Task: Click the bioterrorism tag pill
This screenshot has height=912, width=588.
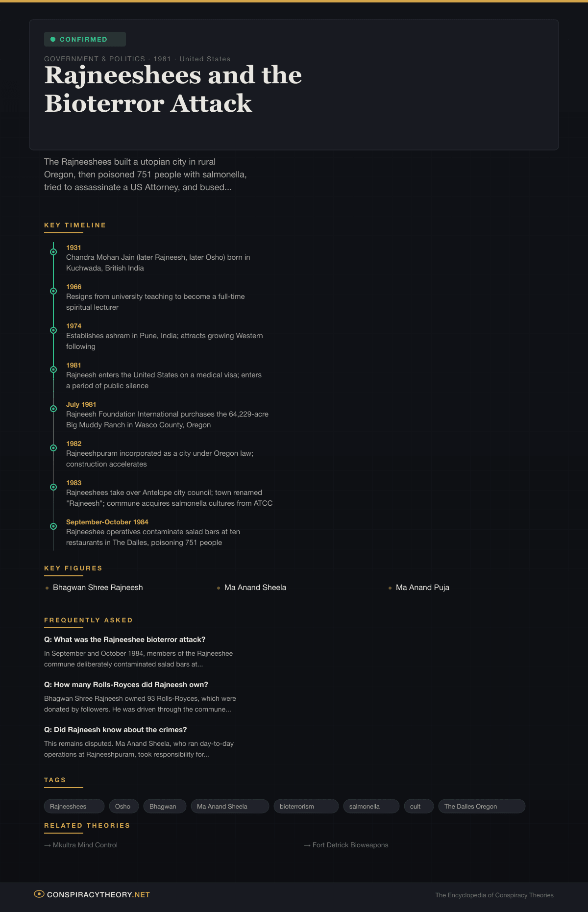Action: click(297, 806)
